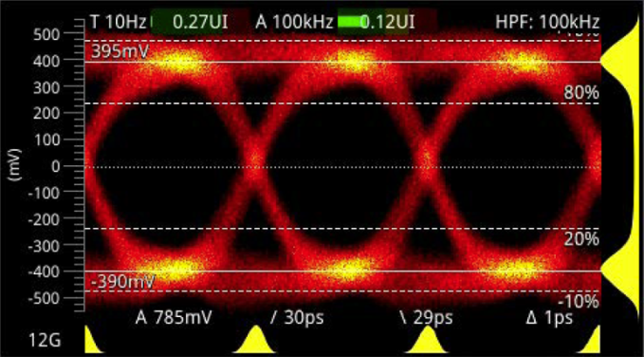Click the rise time 30ps readout
Image resolution: width=644 pixels, height=357 pixels.
297,317
